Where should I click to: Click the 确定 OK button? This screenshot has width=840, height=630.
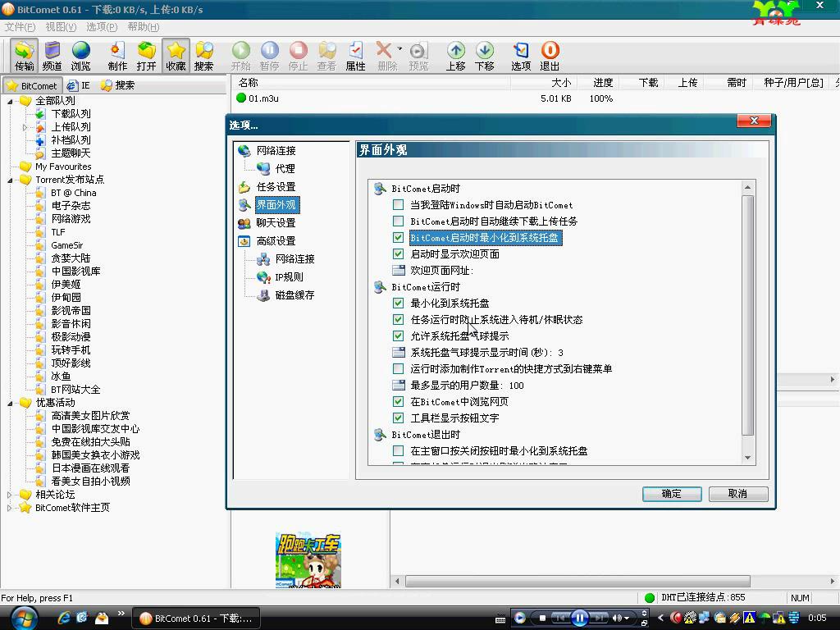[x=672, y=493]
